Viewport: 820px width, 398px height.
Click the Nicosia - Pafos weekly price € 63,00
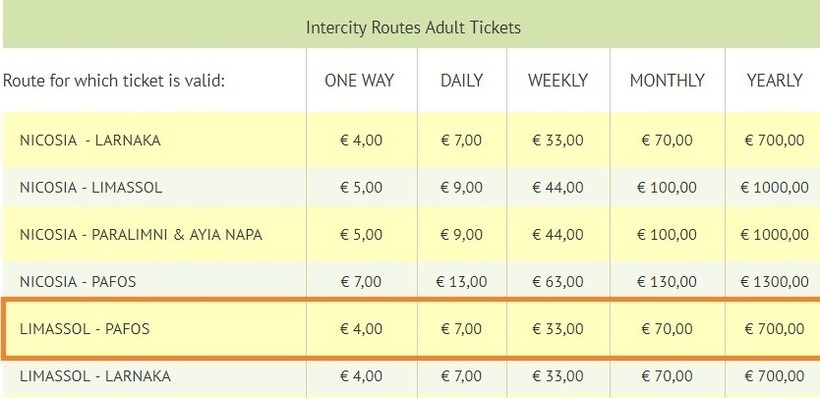tap(557, 282)
